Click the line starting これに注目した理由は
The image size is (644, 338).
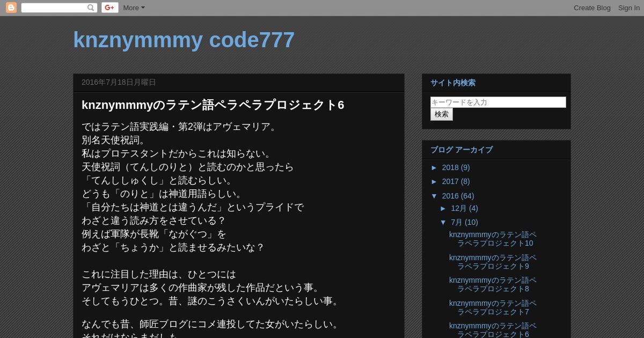coord(159,274)
